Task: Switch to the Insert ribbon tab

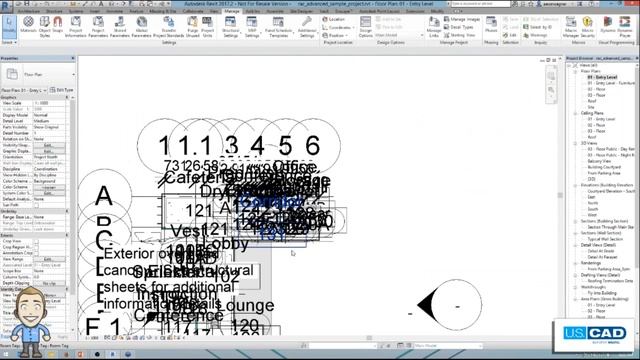Action: pyautogui.click(x=94, y=11)
